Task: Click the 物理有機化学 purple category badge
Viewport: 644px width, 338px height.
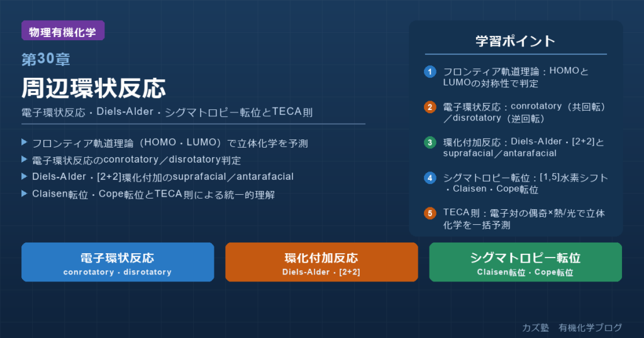Action: (x=63, y=30)
